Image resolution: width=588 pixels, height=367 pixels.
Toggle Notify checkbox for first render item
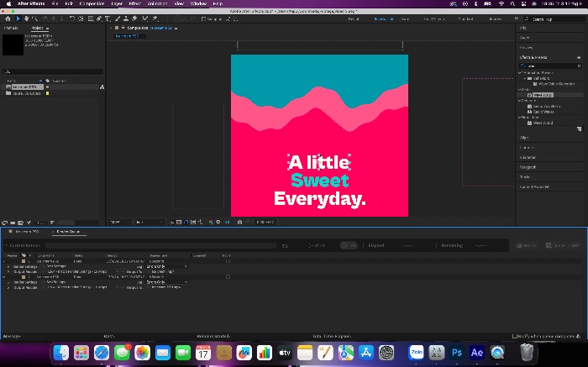click(228, 261)
